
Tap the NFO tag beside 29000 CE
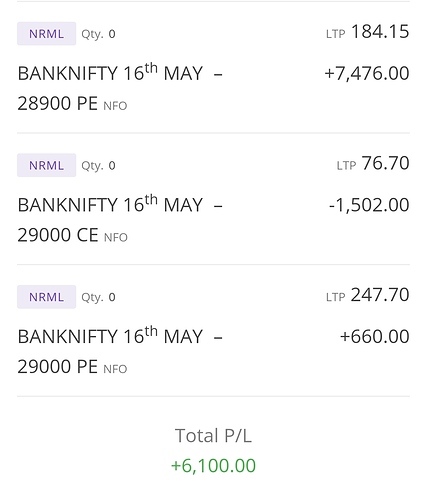[x=116, y=238]
